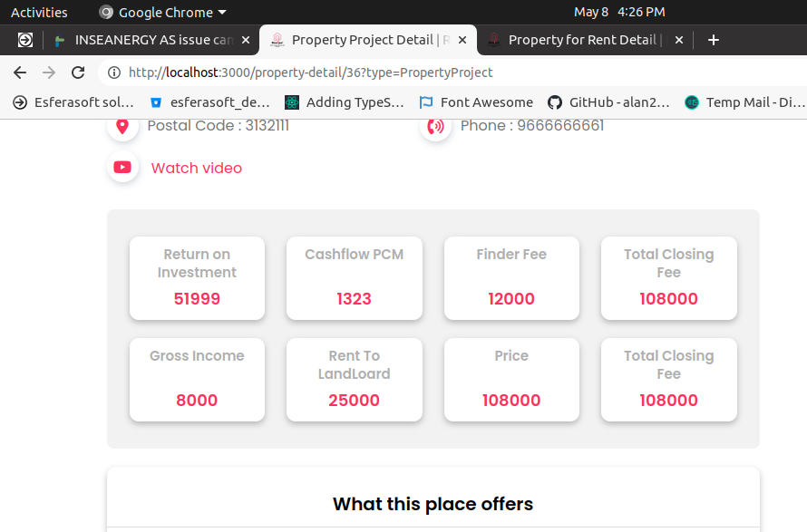807x532 pixels.
Task: Click the phone call icon
Action: pyautogui.click(x=435, y=126)
